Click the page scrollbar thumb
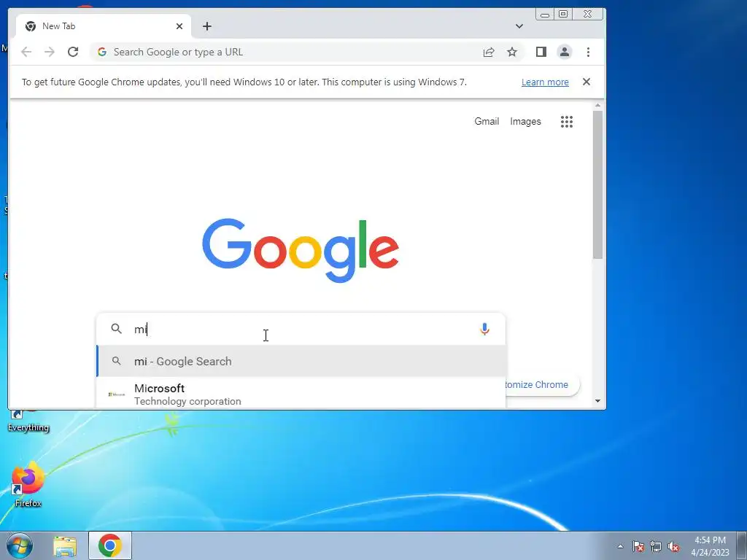 597,184
